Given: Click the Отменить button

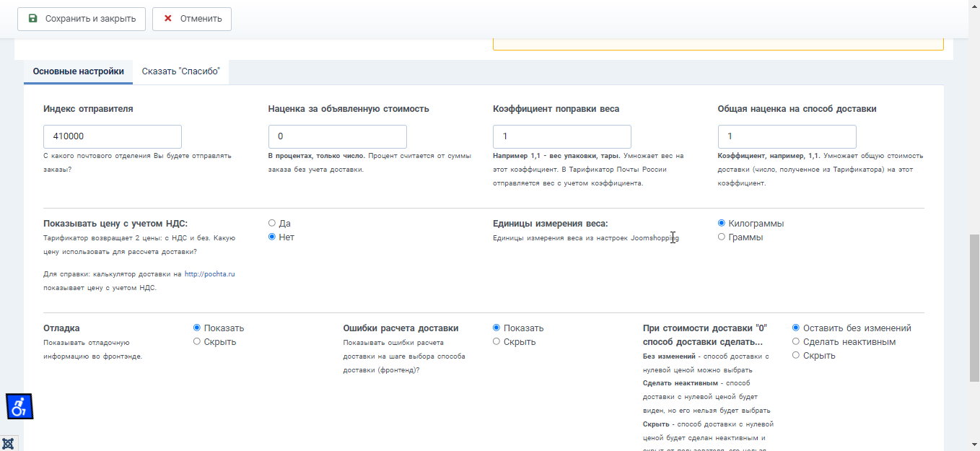Looking at the screenshot, I should pos(192,19).
